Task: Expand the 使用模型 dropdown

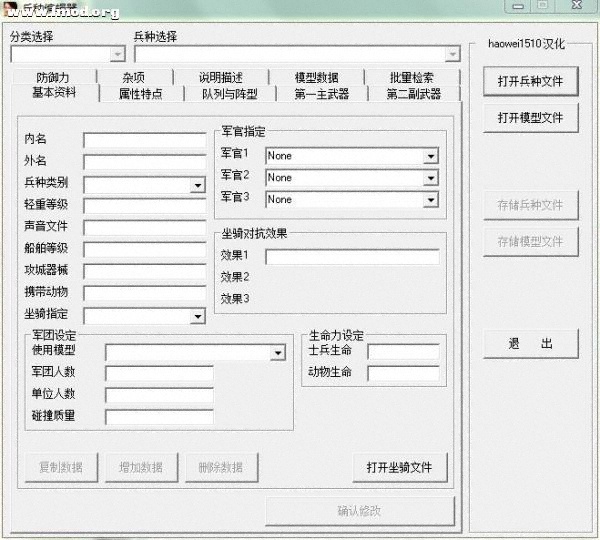Action: (x=278, y=352)
